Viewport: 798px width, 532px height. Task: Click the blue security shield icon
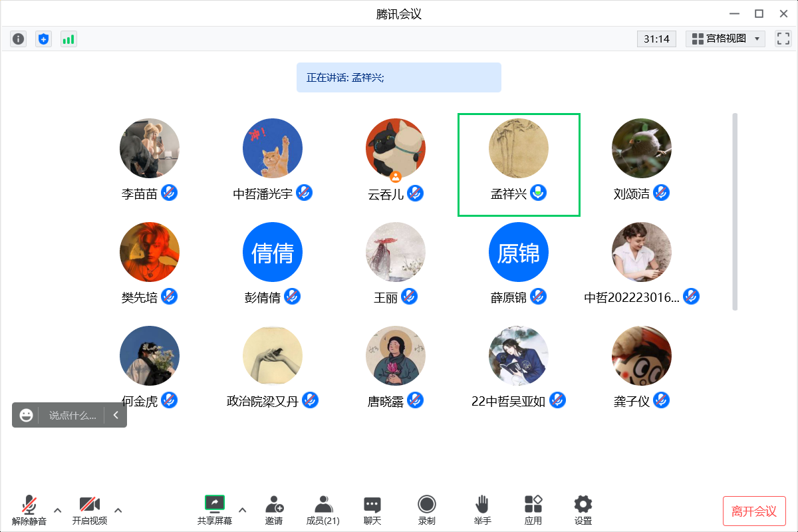(43, 39)
